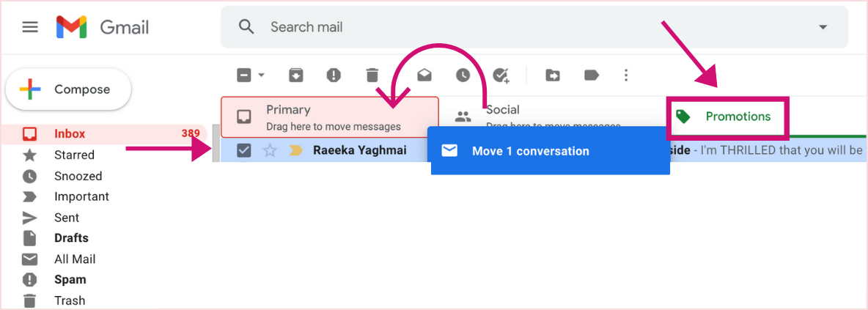Click the Move to folder icon
The width and height of the screenshot is (868, 310).
pyautogui.click(x=553, y=75)
